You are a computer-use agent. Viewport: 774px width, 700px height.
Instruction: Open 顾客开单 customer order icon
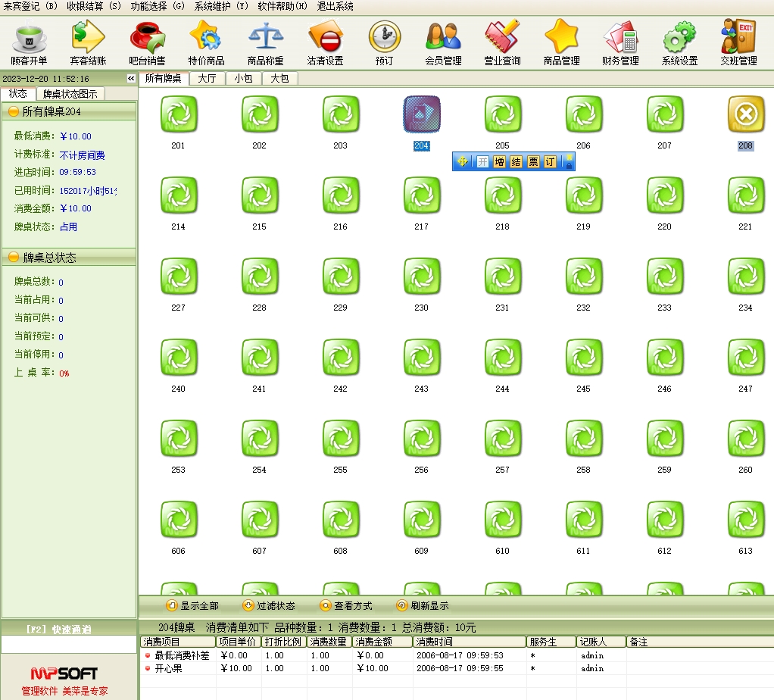(30, 42)
